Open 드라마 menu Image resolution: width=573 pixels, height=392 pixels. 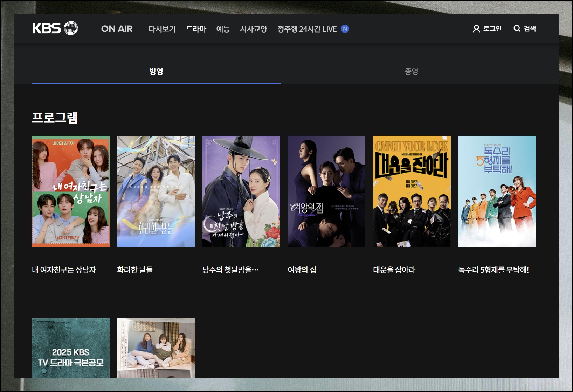[x=196, y=29]
